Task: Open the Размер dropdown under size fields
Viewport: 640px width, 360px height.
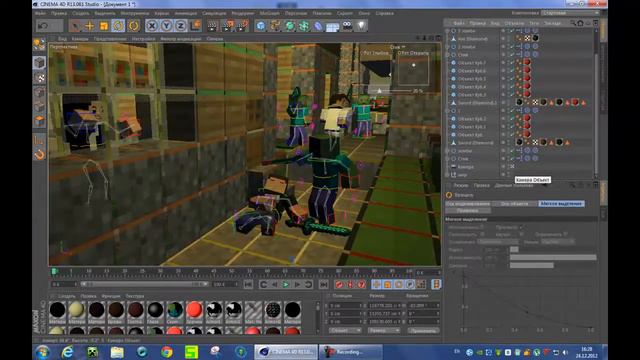Action: click(x=383, y=331)
